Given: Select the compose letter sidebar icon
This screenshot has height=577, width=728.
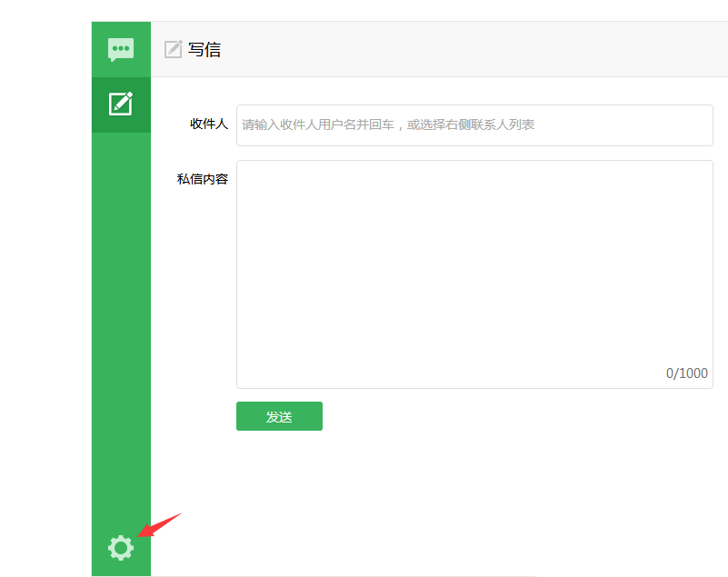Looking at the screenshot, I should point(121,104).
